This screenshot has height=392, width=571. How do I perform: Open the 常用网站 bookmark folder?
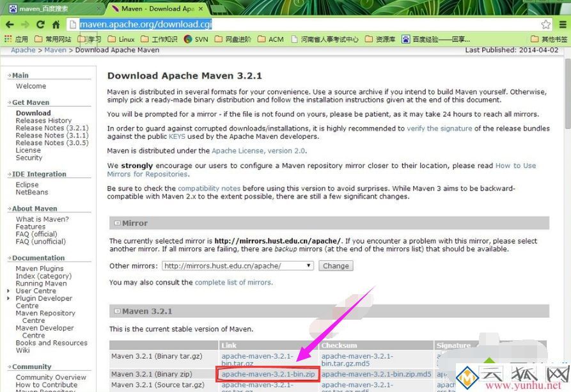pyautogui.click(x=53, y=39)
